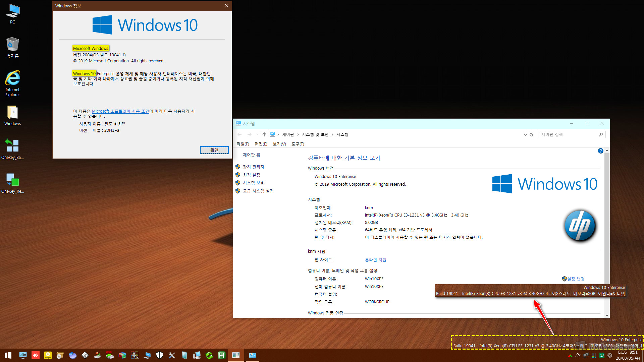Switch to the 시스템 control panel taskbar window
The width and height of the screenshot is (644, 362).
pyautogui.click(x=253, y=355)
